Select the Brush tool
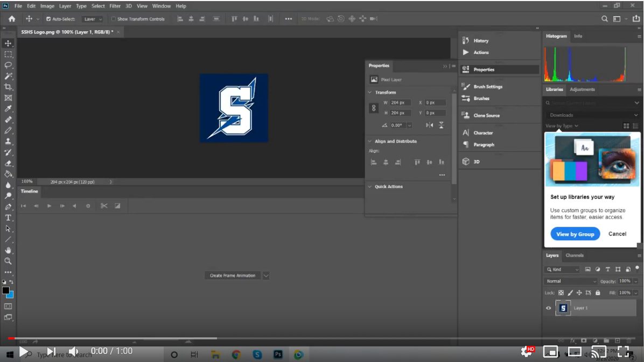This screenshot has width=644, height=362. point(8,130)
